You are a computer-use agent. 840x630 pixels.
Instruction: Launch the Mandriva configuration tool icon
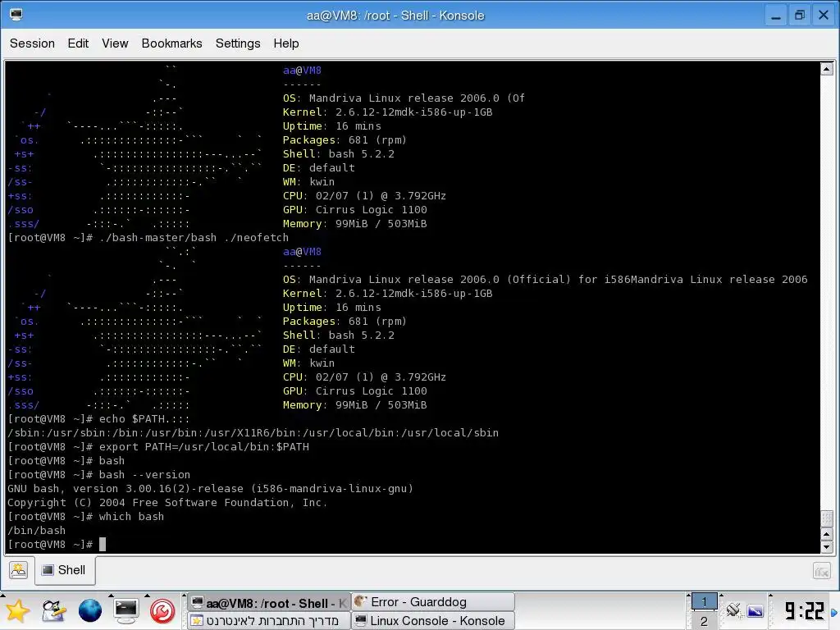click(53, 611)
